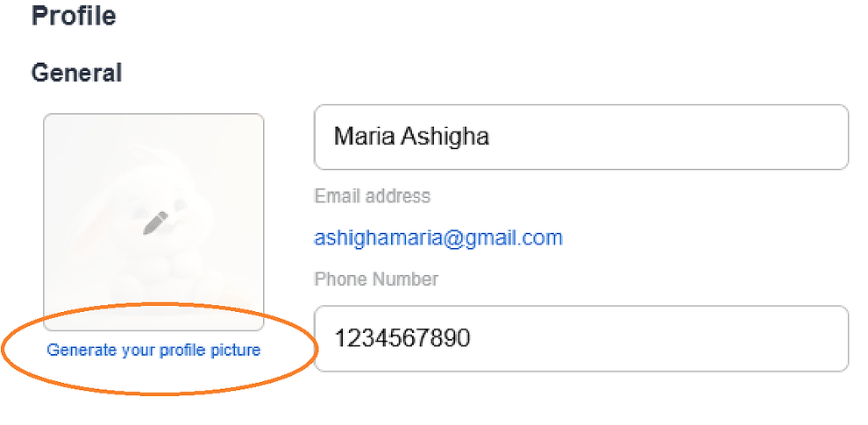Click the word Maria in name field

(x=364, y=136)
